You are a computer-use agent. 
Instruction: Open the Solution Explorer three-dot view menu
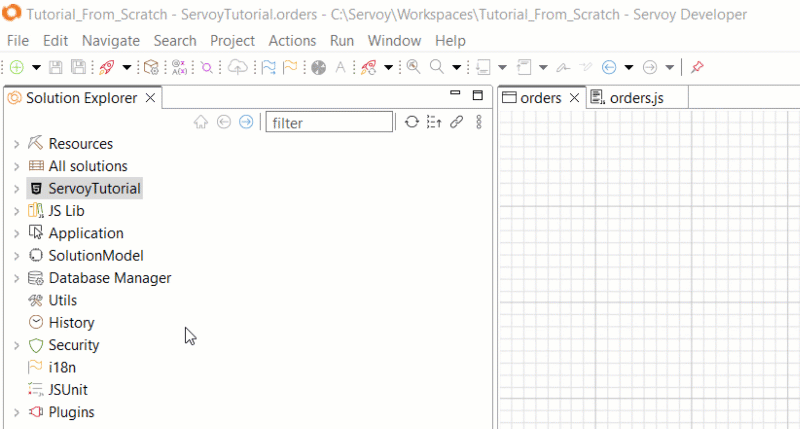(x=478, y=122)
